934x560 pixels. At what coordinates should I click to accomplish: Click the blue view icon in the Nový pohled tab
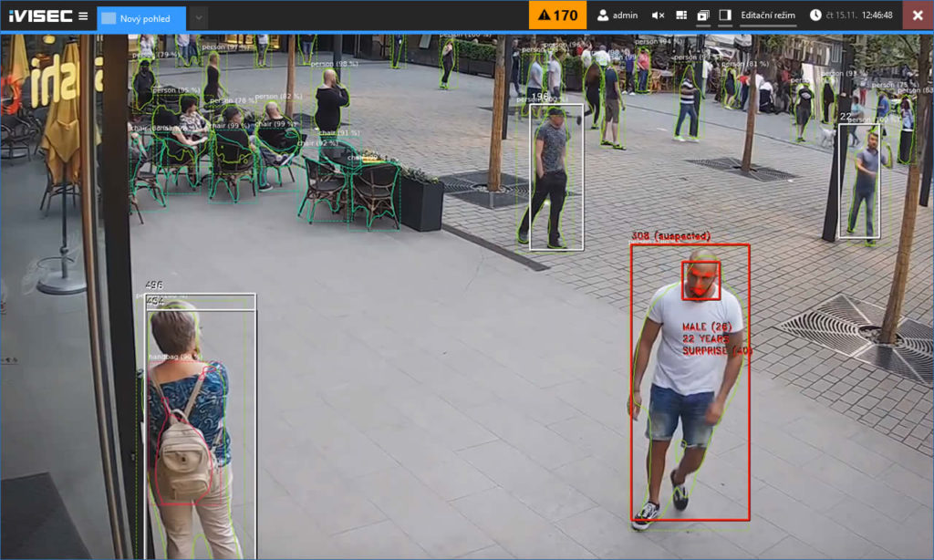click(109, 18)
